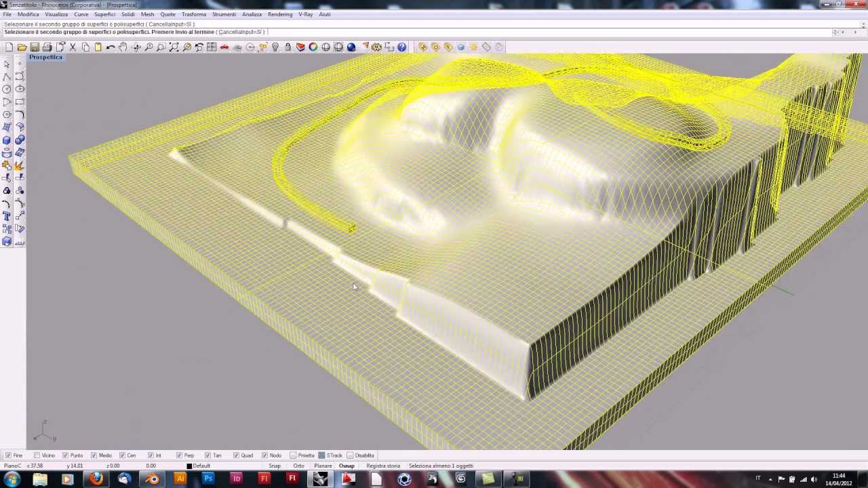Open Photoshop from the taskbar
This screenshot has width=868, height=488.
208,479
